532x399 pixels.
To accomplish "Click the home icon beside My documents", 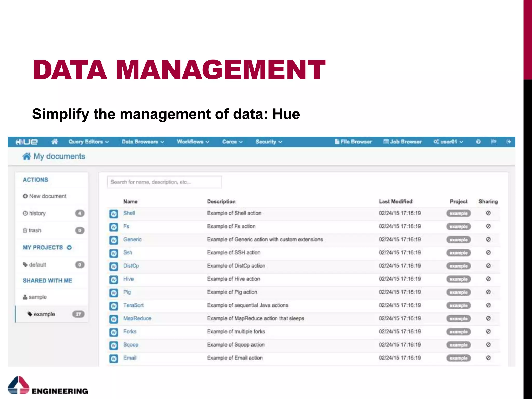I will (26, 156).
